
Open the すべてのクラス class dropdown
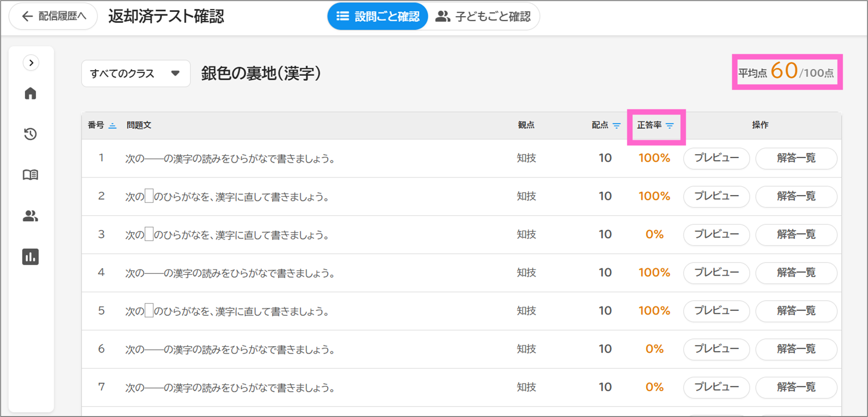(135, 74)
